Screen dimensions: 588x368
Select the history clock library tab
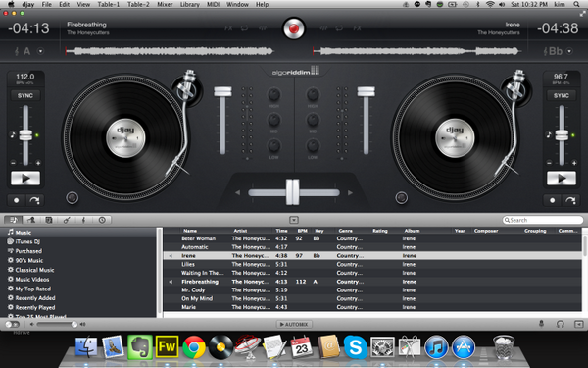point(102,220)
